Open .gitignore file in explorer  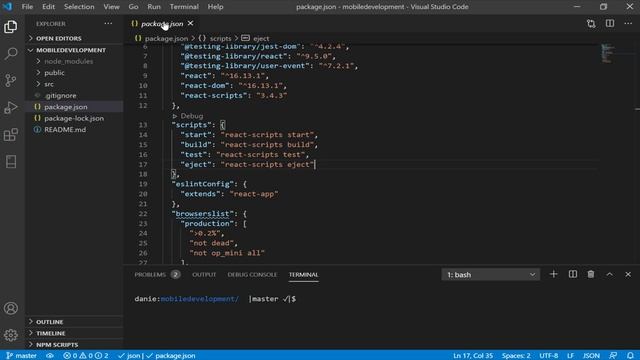coord(74,96)
